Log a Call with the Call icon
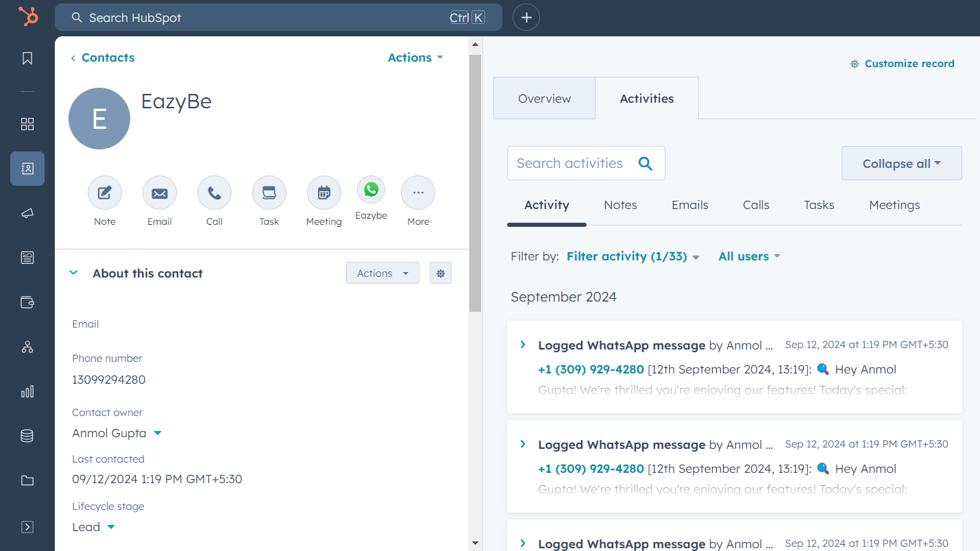 pos(214,193)
